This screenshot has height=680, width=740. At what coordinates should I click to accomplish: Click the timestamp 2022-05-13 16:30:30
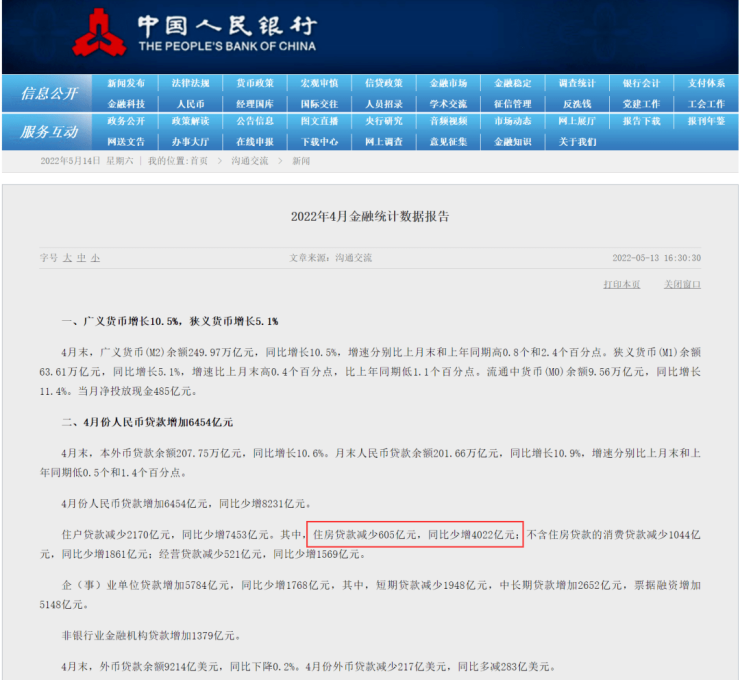click(656, 258)
